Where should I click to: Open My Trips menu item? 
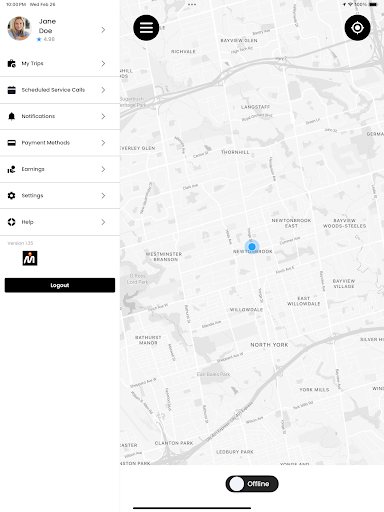[x=60, y=63]
